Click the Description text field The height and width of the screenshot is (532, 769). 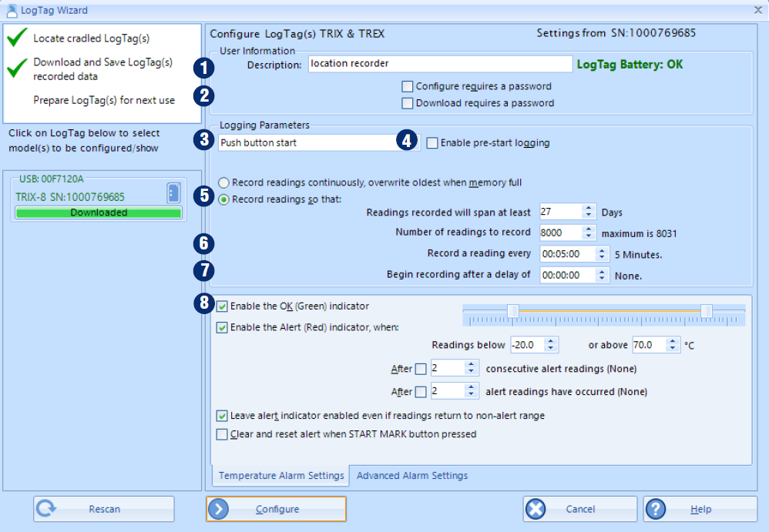click(x=440, y=64)
